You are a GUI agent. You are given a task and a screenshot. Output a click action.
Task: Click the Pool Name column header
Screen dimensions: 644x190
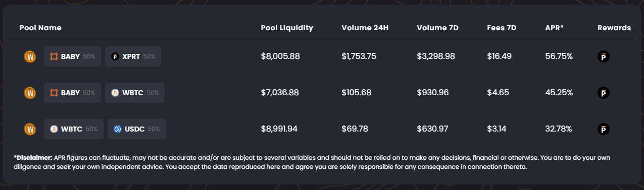click(40, 28)
